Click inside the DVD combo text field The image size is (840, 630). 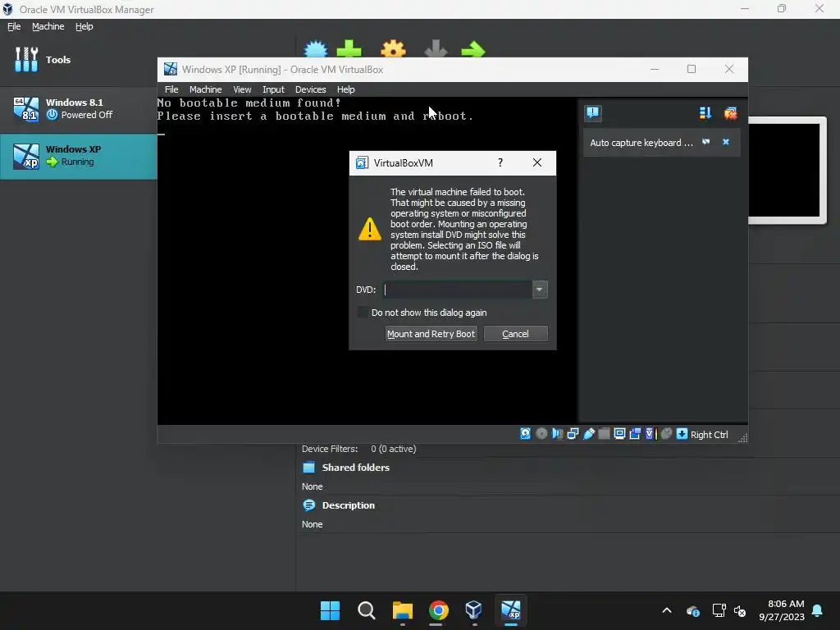pos(458,290)
